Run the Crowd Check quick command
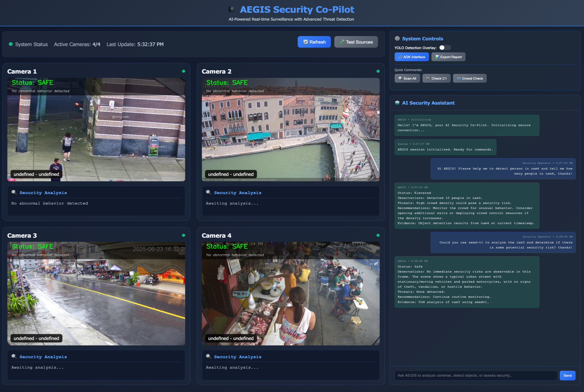 click(470, 78)
